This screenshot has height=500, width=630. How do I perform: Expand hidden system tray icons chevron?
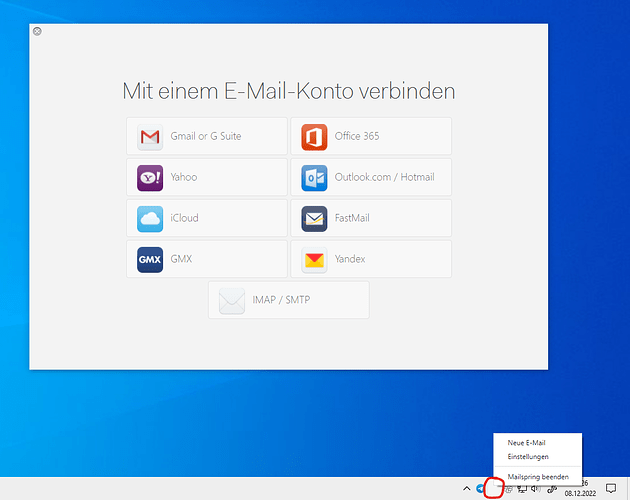click(x=466, y=489)
